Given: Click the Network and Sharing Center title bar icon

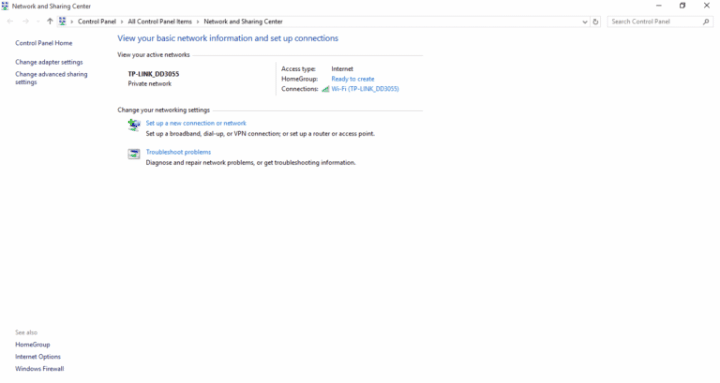Looking at the screenshot, I should (5, 6).
